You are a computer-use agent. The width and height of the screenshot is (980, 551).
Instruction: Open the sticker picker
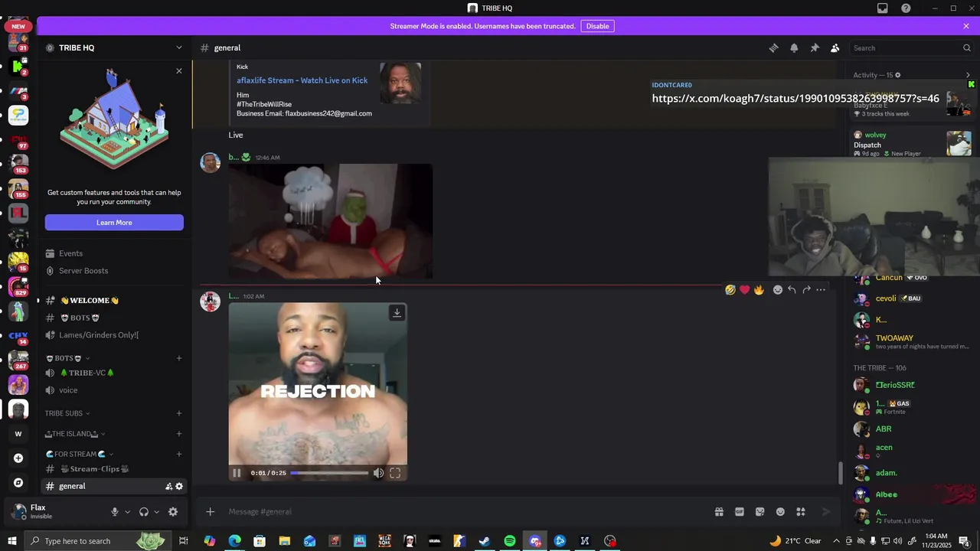760,512
